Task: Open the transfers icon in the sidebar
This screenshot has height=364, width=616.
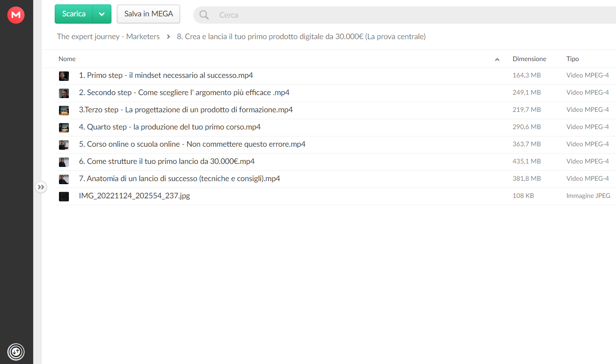Action: click(x=16, y=352)
